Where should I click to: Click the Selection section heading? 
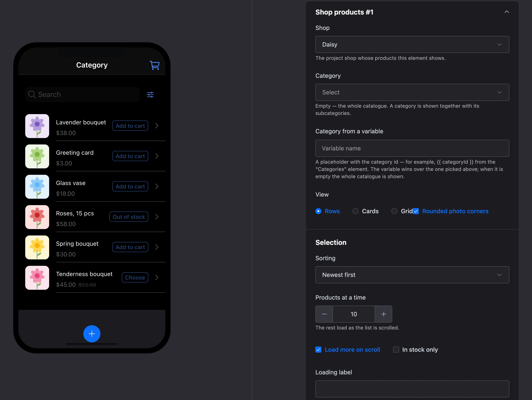331,242
